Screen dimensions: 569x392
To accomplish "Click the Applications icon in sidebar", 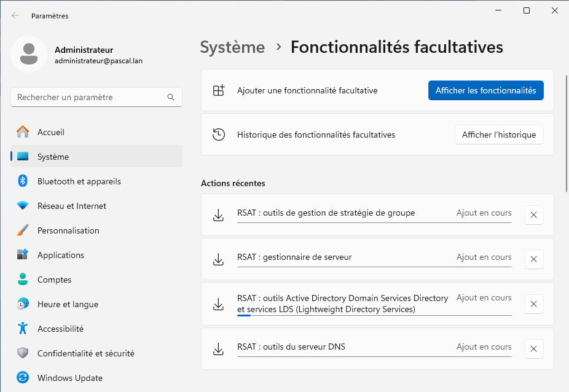I will click(23, 254).
